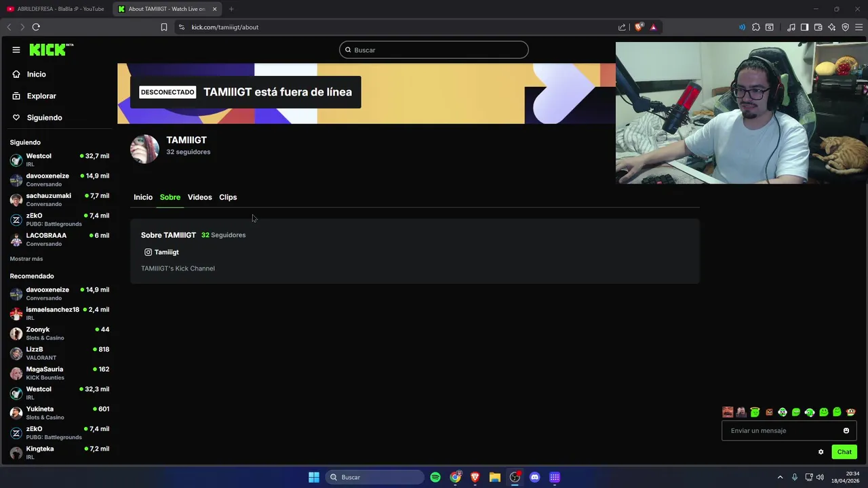868x488 pixels.
Task: Open Zoonyk recommended channel
Action: pyautogui.click(x=60, y=333)
